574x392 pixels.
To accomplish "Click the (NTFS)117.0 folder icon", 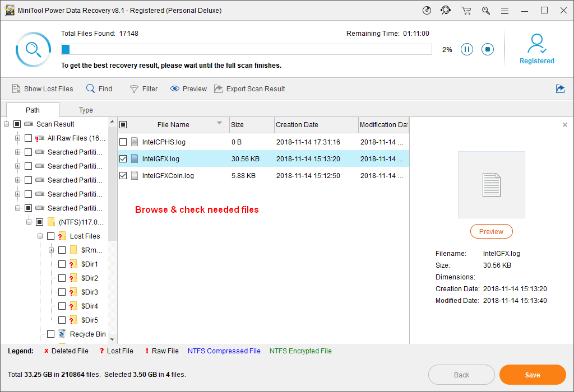I will click(x=51, y=222).
